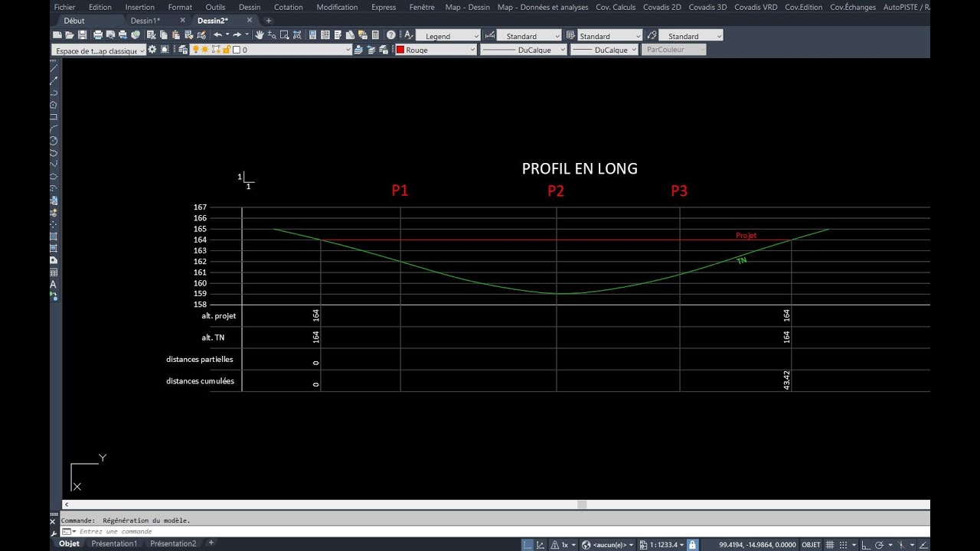Click the Help question mark icon
The image size is (980, 551).
tap(390, 34)
